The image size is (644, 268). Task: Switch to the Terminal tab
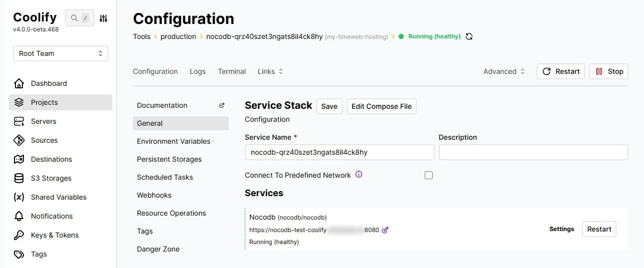232,71
